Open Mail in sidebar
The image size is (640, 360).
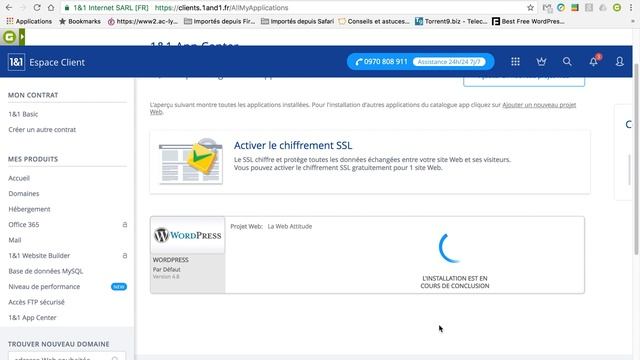15,240
